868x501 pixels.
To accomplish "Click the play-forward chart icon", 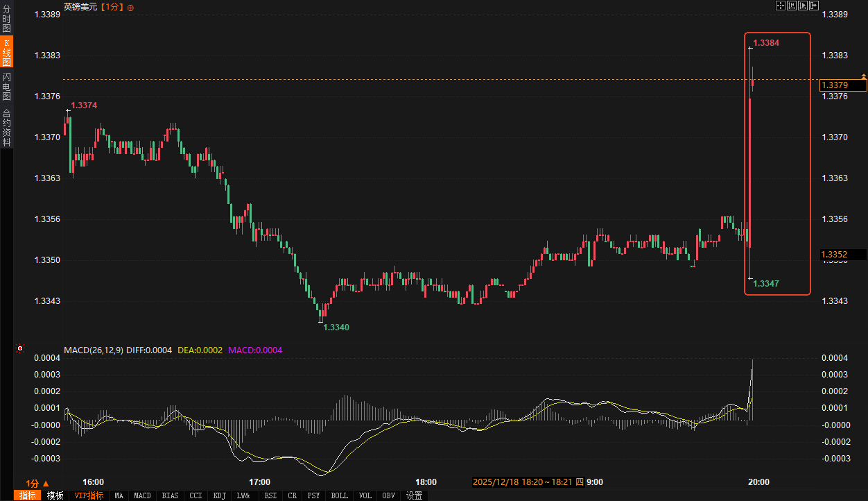I will [x=803, y=6].
